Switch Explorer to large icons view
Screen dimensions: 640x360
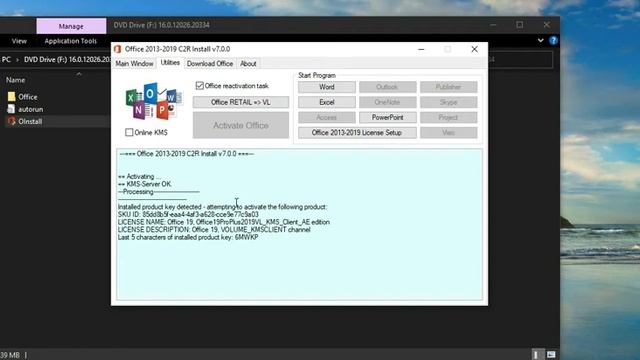click(551, 355)
